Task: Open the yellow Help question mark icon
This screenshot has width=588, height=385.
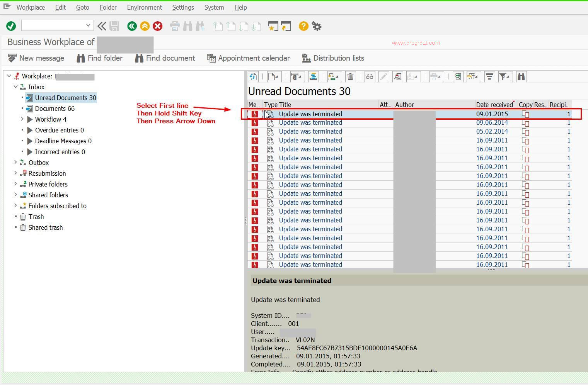Action: pyautogui.click(x=303, y=26)
